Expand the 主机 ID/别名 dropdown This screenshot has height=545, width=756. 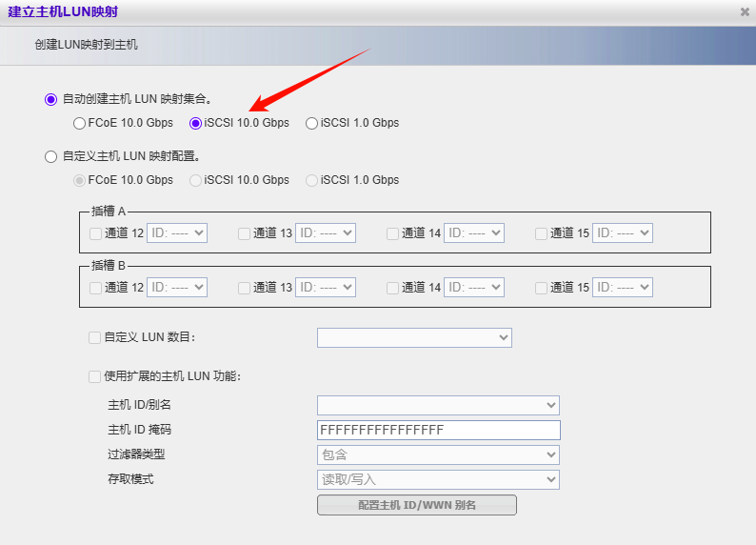[438, 406]
